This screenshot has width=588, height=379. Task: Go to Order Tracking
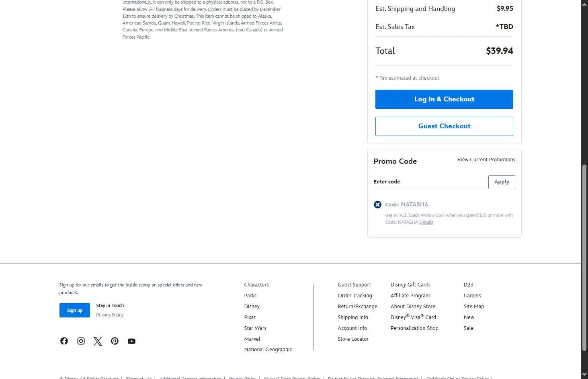click(355, 295)
